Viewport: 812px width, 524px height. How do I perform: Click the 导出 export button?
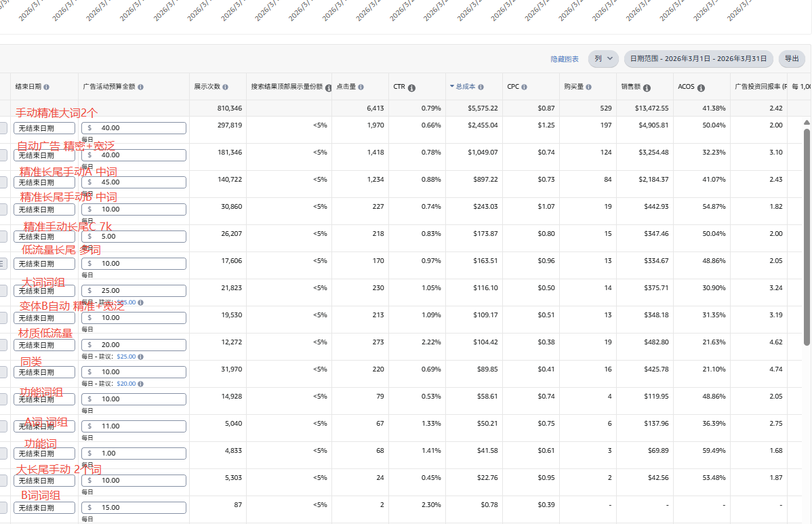(x=791, y=59)
